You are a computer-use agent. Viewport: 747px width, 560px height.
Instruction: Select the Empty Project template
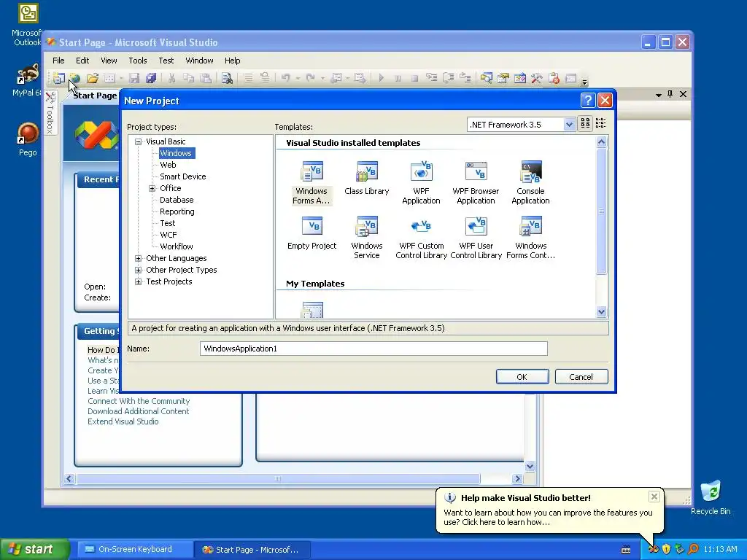312,233
